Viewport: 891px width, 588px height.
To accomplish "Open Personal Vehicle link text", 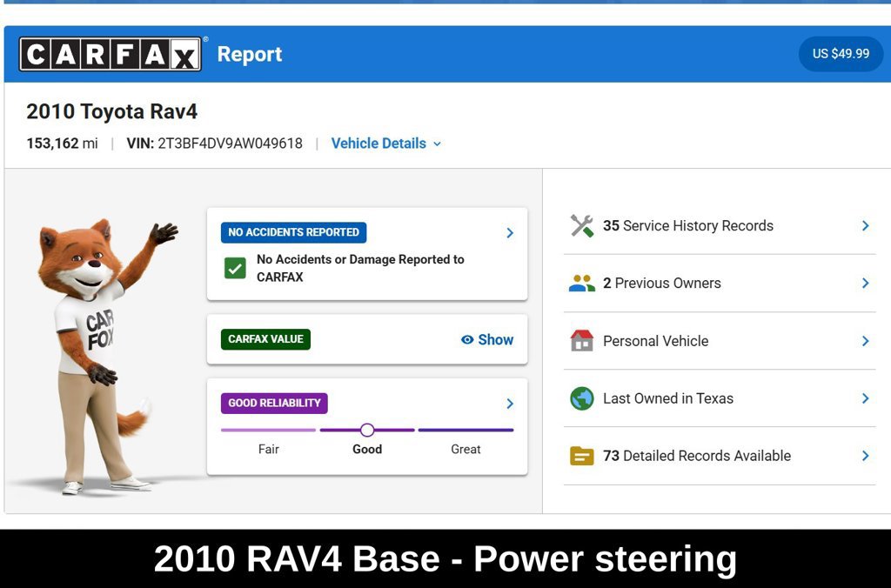I will [656, 341].
